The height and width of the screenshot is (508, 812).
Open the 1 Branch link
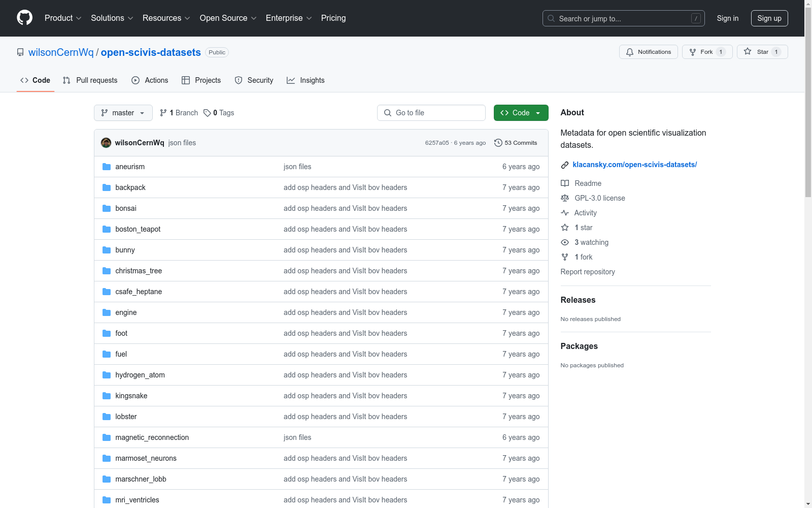pyautogui.click(x=179, y=113)
